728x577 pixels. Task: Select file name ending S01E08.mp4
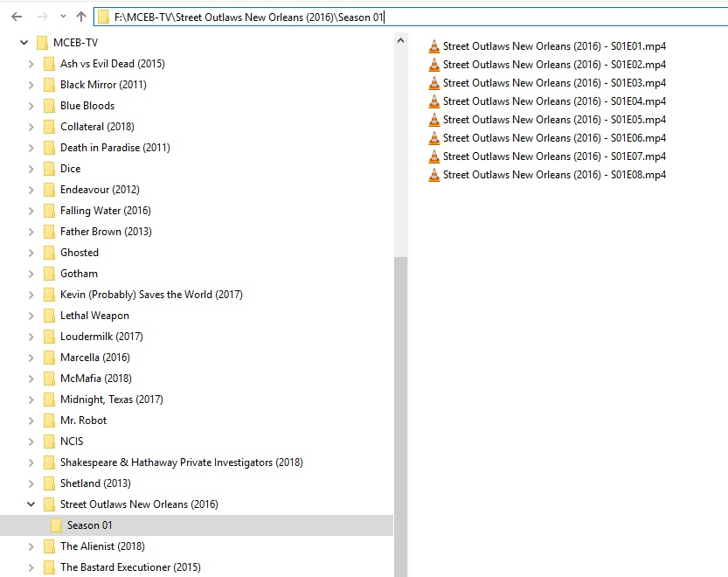pyautogui.click(x=554, y=175)
